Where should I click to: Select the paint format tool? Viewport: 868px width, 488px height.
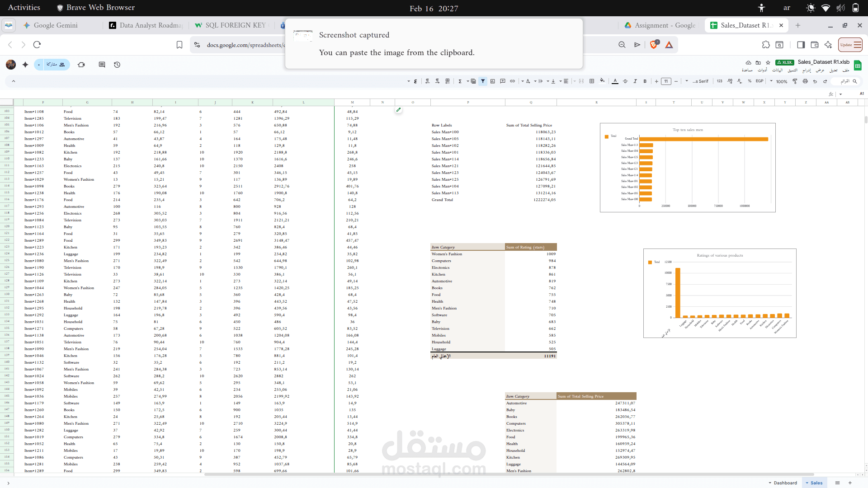coord(795,81)
